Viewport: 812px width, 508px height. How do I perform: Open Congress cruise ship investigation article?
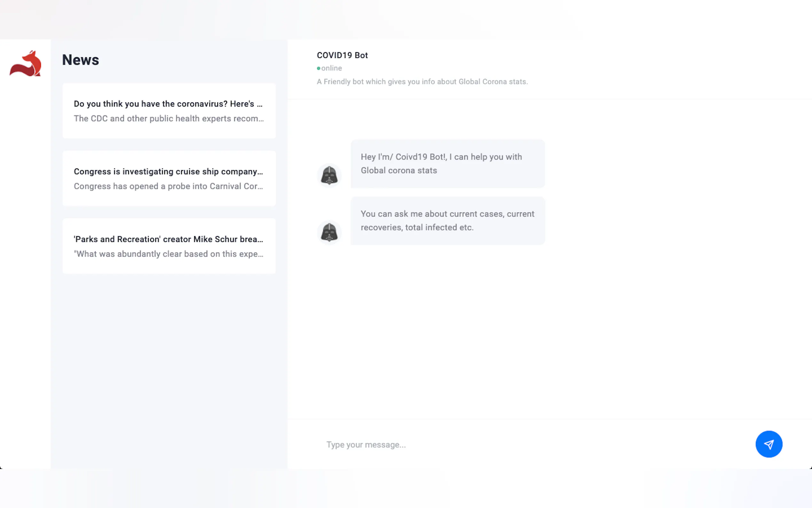pos(169,179)
